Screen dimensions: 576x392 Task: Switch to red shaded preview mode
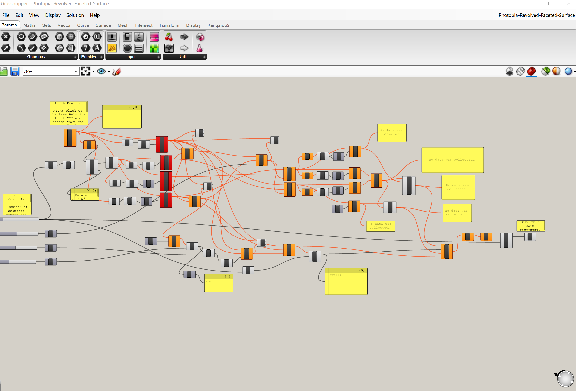(531, 71)
